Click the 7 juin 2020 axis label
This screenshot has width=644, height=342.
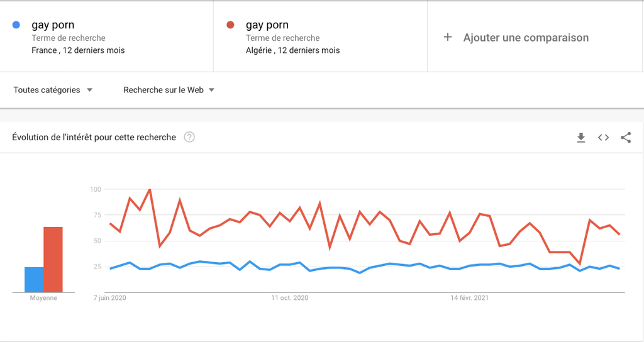(x=110, y=298)
